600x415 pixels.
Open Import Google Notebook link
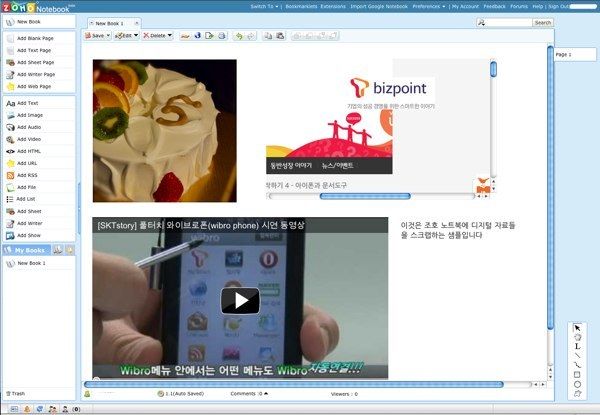click(379, 7)
